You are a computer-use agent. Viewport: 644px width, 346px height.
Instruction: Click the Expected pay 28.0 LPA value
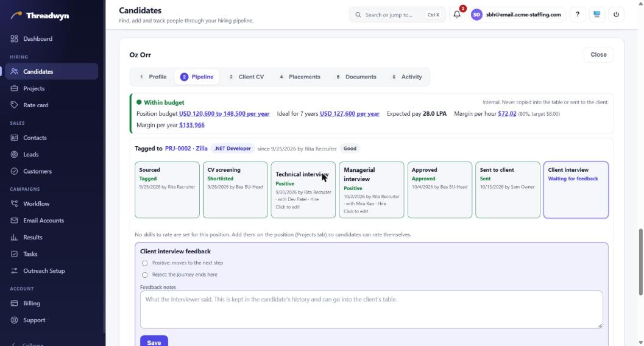click(x=434, y=114)
